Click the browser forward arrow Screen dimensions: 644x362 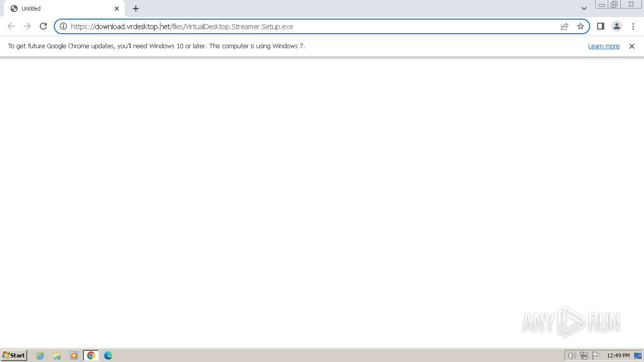(x=27, y=26)
